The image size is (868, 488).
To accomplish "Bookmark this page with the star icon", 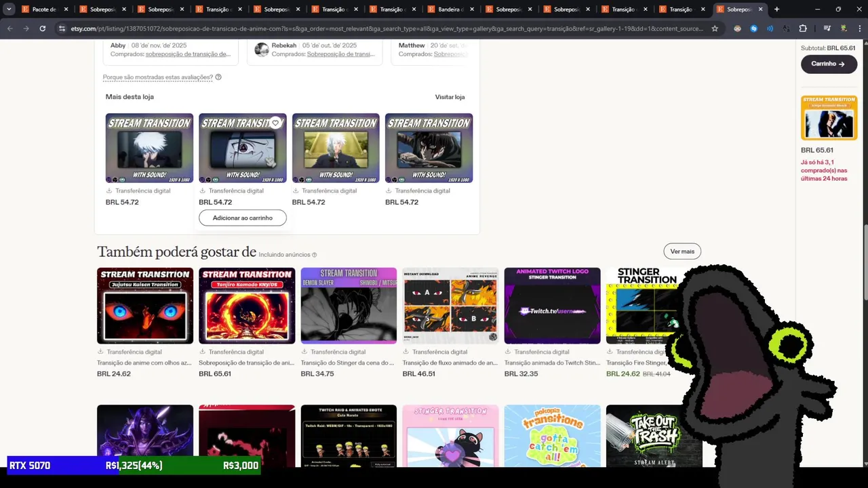I will [x=715, y=28].
